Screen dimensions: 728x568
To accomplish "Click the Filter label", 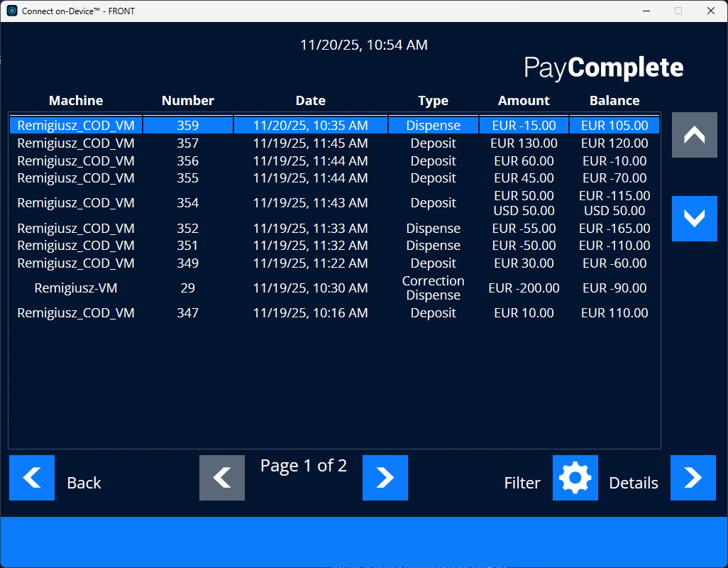I will [x=522, y=482].
